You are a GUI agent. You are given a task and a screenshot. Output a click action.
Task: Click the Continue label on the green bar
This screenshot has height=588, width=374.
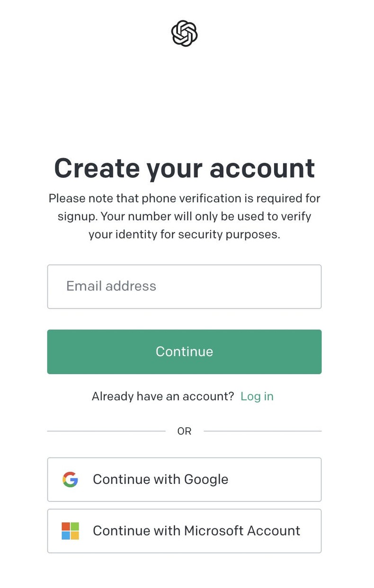(184, 351)
